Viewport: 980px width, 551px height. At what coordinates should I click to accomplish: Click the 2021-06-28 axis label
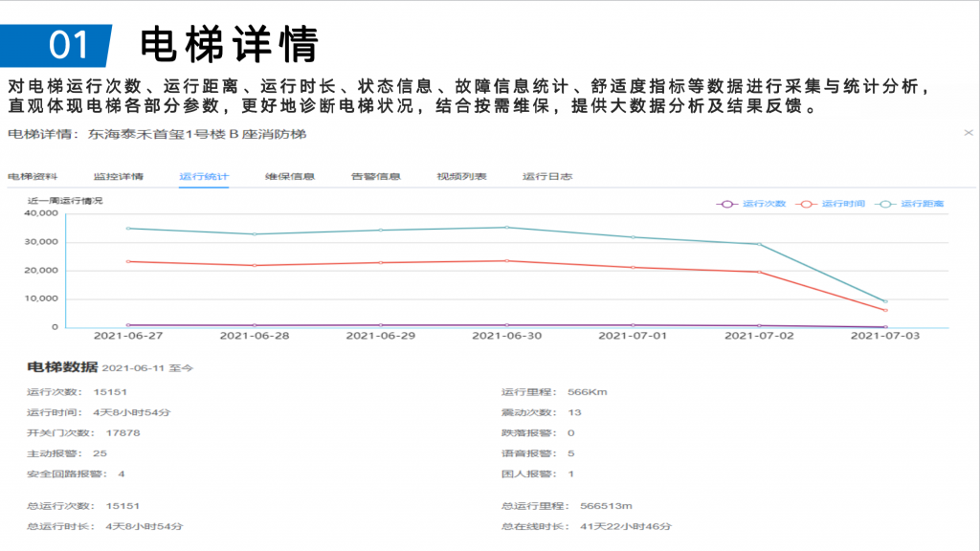click(255, 336)
